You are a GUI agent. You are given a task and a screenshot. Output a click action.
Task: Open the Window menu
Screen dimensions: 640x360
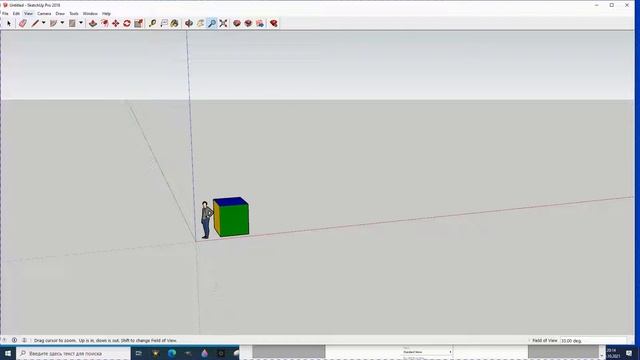click(90, 13)
